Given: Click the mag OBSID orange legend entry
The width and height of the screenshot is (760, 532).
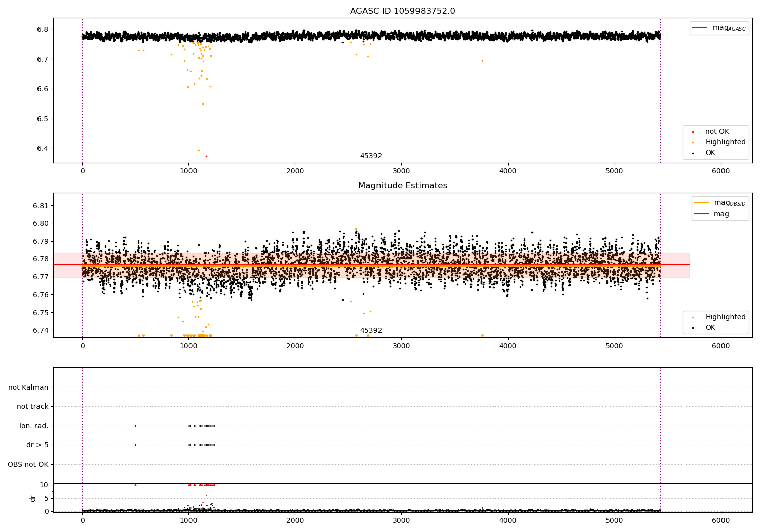Looking at the screenshot, I should tap(720, 203).
